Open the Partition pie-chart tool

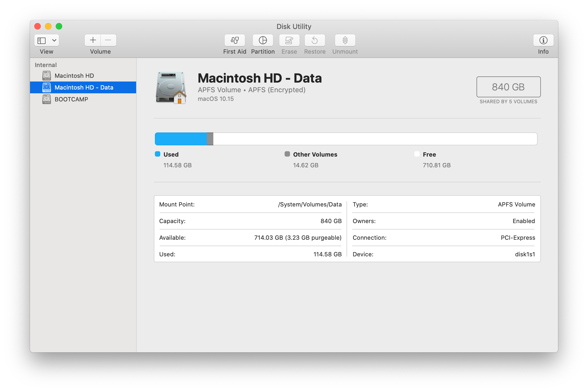point(263,40)
